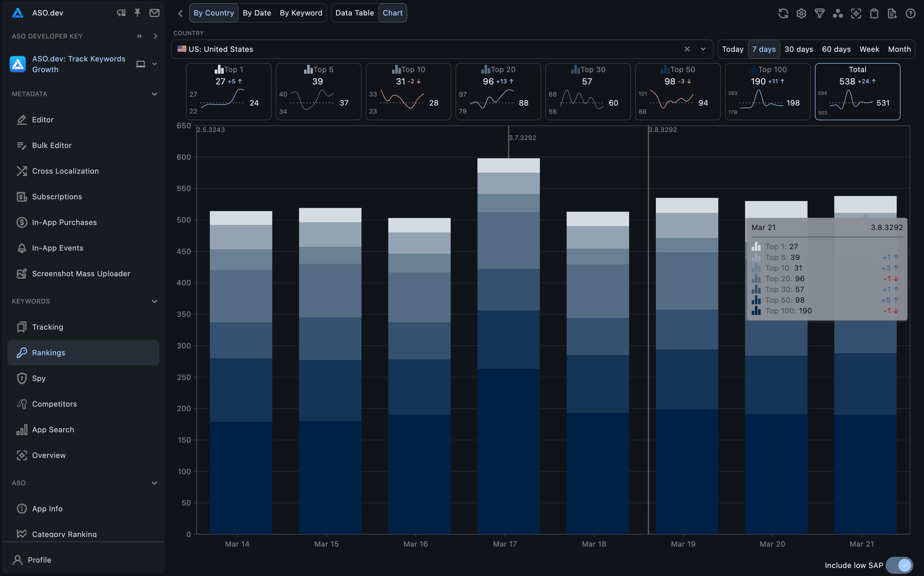The height and width of the screenshot is (576, 924).
Task: Open the Tracking section
Action: pyautogui.click(x=47, y=326)
